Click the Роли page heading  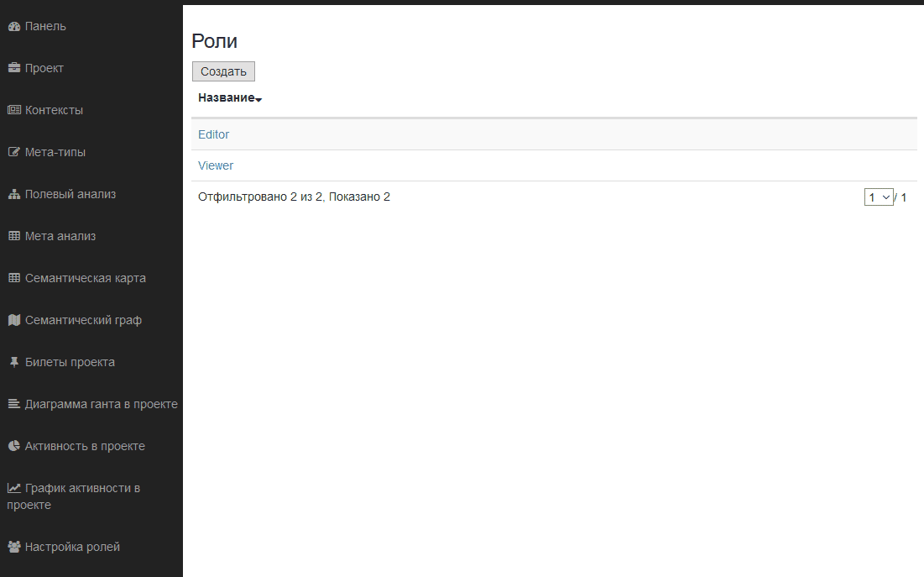(x=215, y=41)
